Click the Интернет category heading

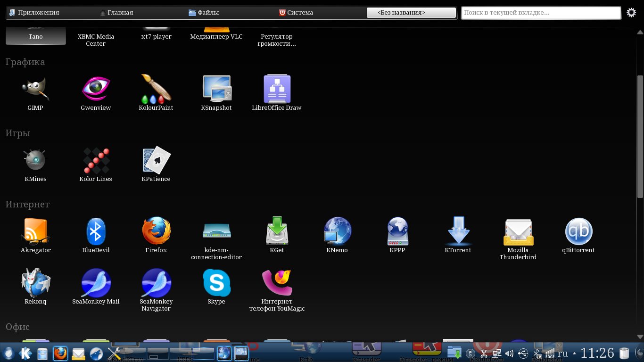(28, 204)
